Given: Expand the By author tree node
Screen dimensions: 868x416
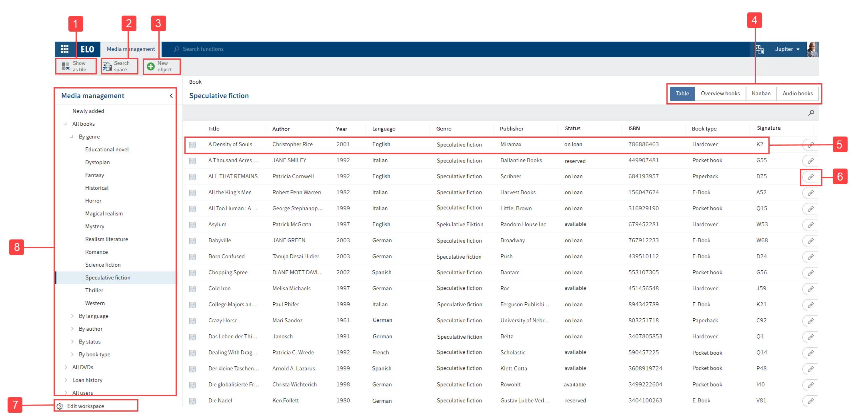Looking at the screenshot, I should click(x=72, y=329).
